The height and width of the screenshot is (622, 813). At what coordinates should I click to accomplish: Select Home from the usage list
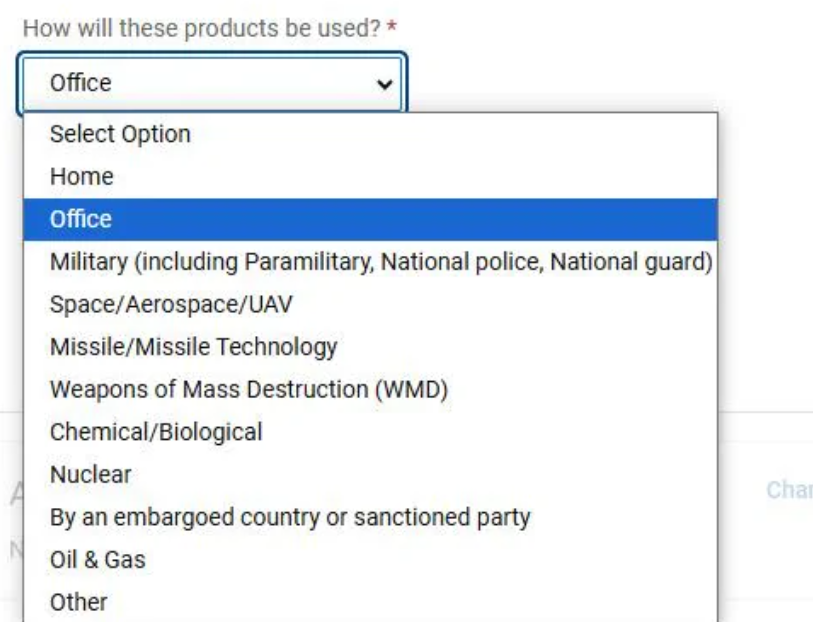[82, 176]
